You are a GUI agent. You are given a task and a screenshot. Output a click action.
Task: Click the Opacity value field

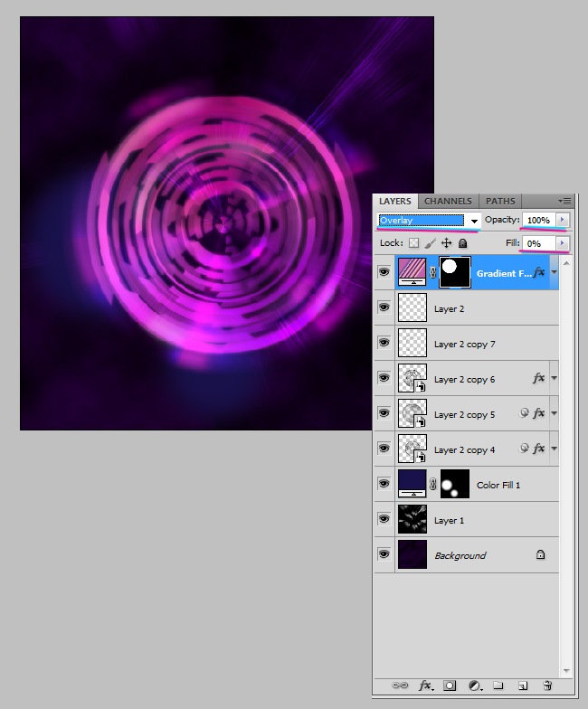(539, 220)
